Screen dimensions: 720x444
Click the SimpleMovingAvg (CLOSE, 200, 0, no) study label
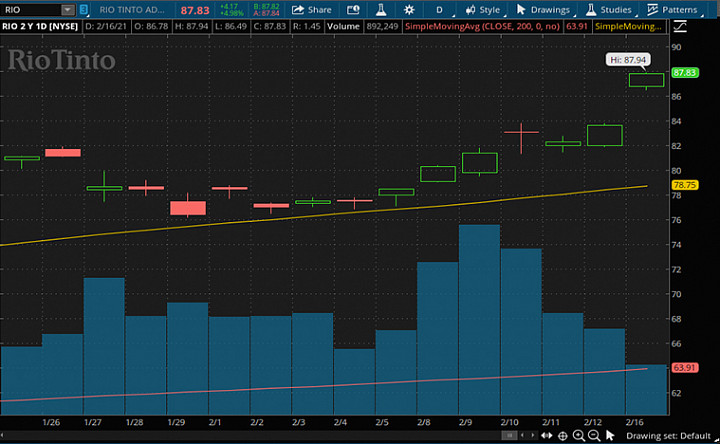click(482, 27)
